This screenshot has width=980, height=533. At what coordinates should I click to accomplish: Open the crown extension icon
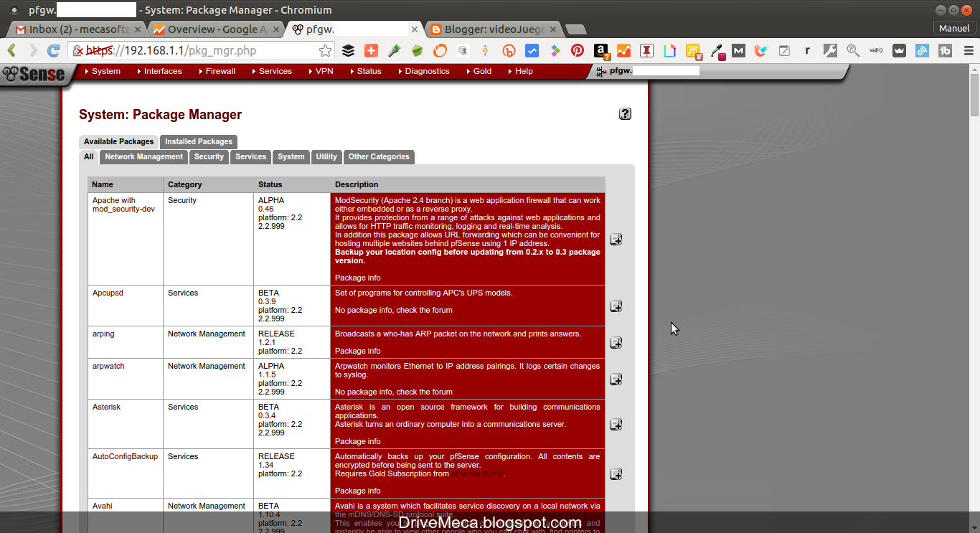[x=899, y=51]
